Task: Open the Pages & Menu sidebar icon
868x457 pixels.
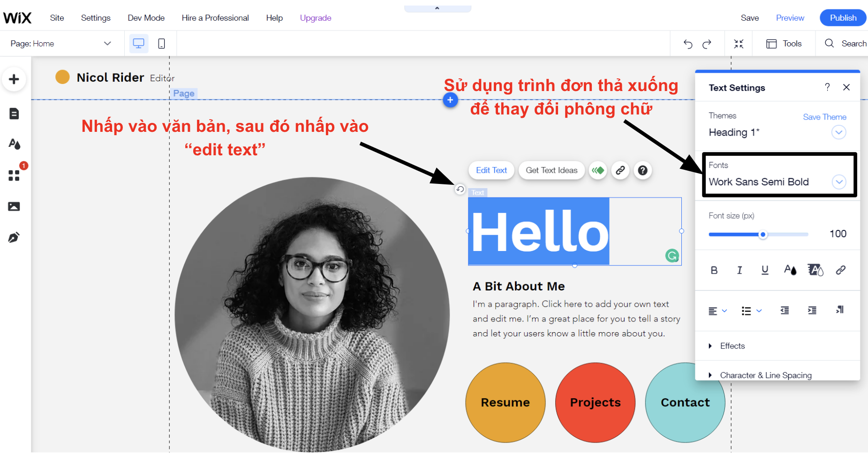Action: pos(14,114)
